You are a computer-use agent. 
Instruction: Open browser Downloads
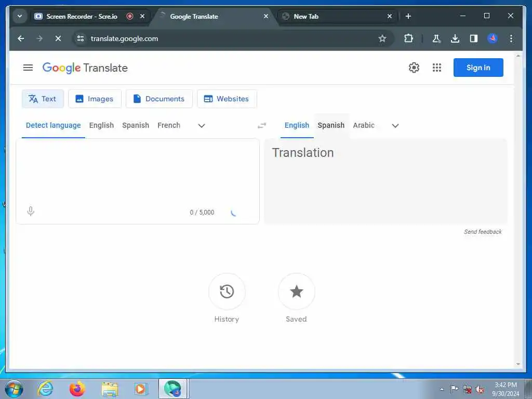[x=455, y=38]
